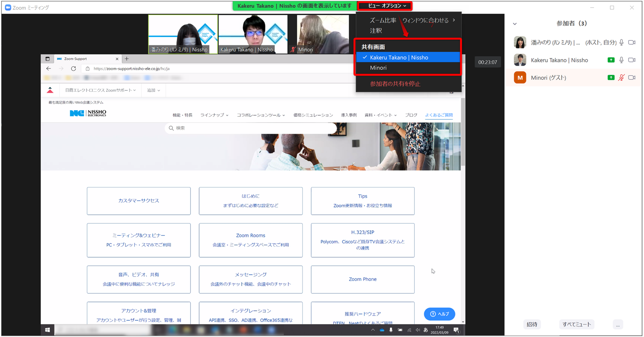Open the browser tab actions icon
This screenshot has height=337, width=644.
point(48,59)
